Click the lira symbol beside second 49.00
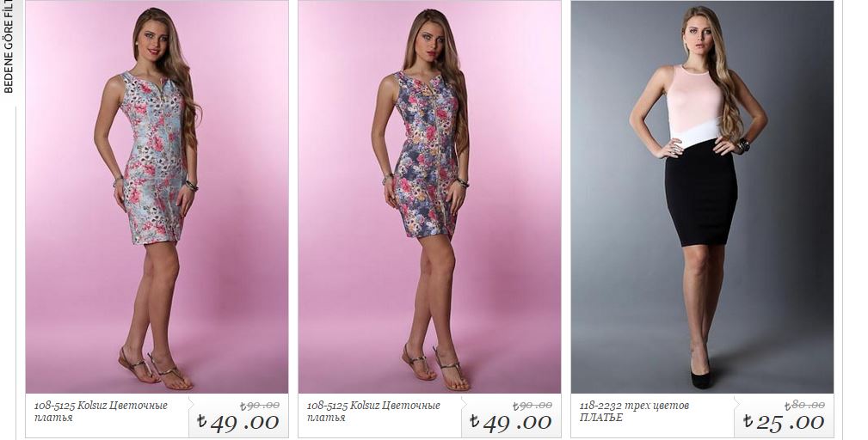The height and width of the screenshot is (440, 868). pos(474,421)
